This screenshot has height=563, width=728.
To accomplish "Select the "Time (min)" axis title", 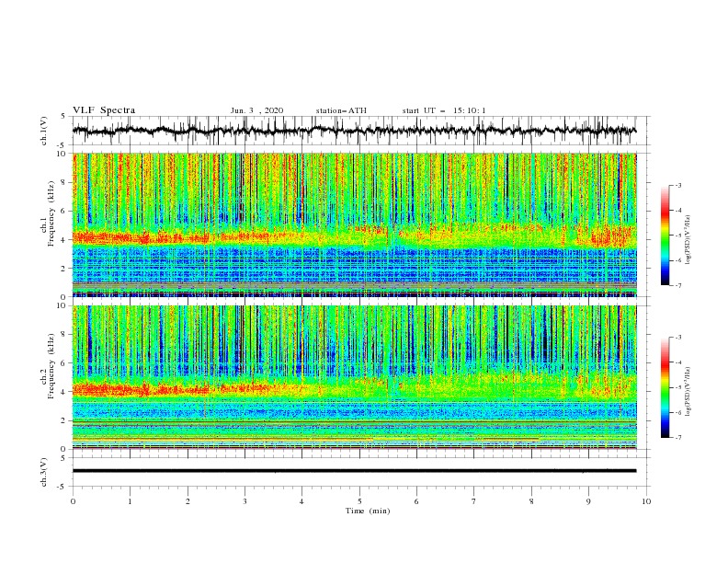I will point(368,511).
